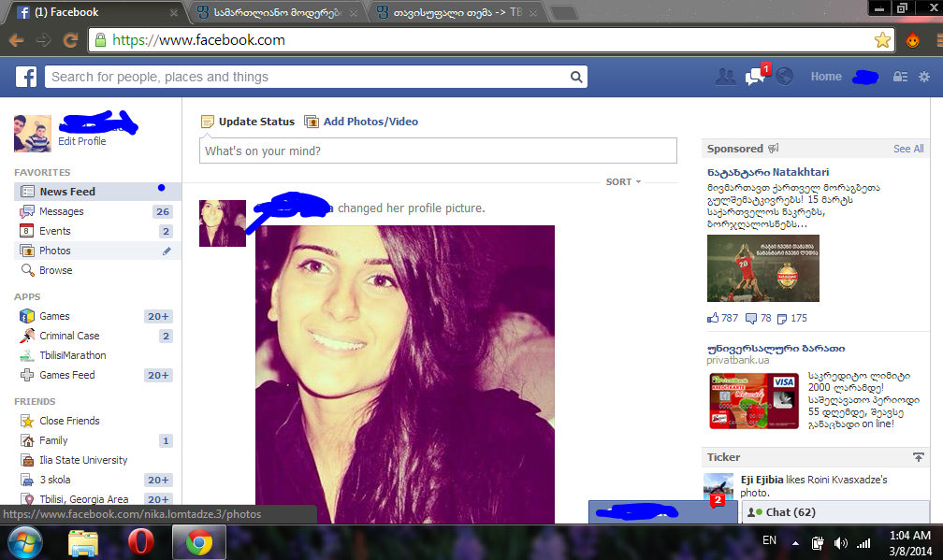Switch to the (1) Facebook tab

pyautogui.click(x=95, y=12)
